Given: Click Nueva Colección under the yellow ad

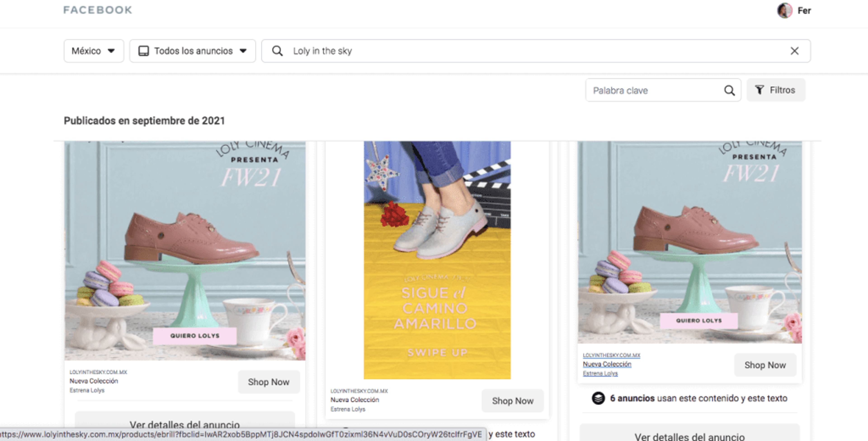Looking at the screenshot, I should tap(354, 400).
